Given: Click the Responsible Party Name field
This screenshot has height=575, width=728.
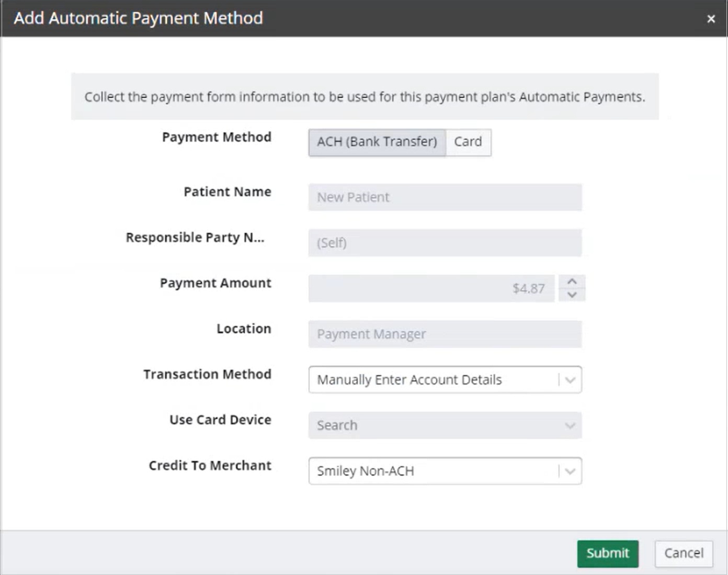Looking at the screenshot, I should (x=445, y=243).
